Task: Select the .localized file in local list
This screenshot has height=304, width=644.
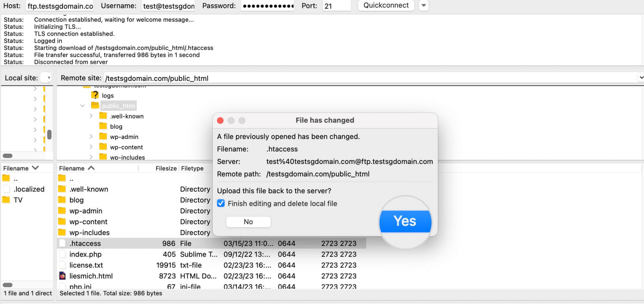Action: (x=29, y=189)
